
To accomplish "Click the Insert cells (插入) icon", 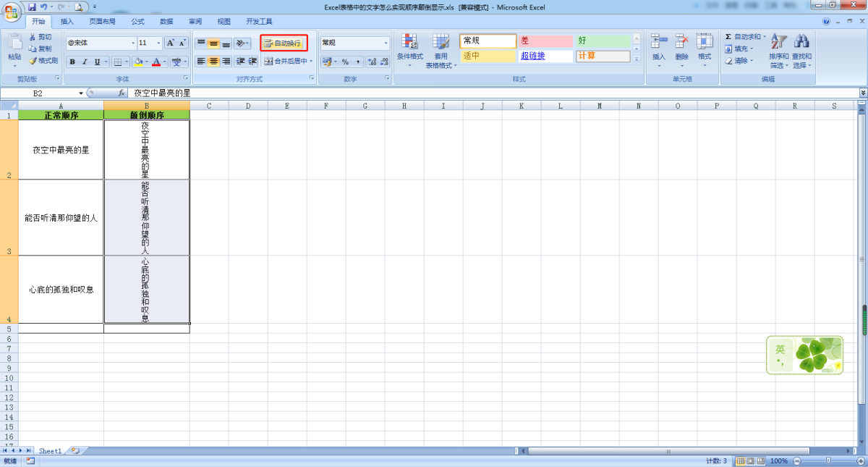I will tap(658, 42).
